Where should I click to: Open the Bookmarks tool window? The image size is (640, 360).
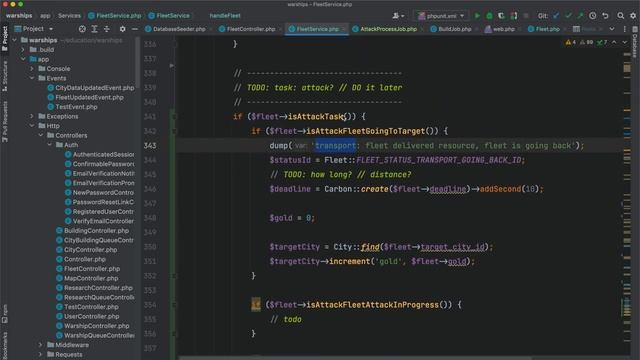point(4,345)
